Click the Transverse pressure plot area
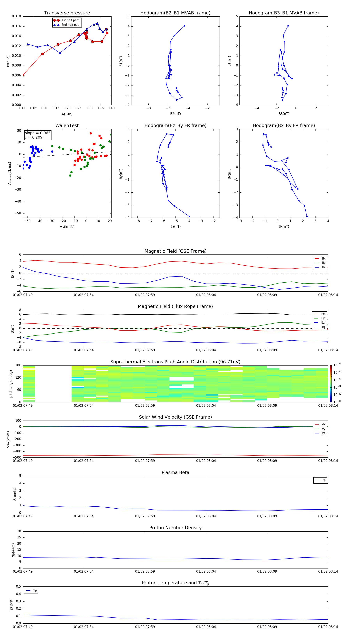This screenshot has width=351, height=644. click(67, 61)
